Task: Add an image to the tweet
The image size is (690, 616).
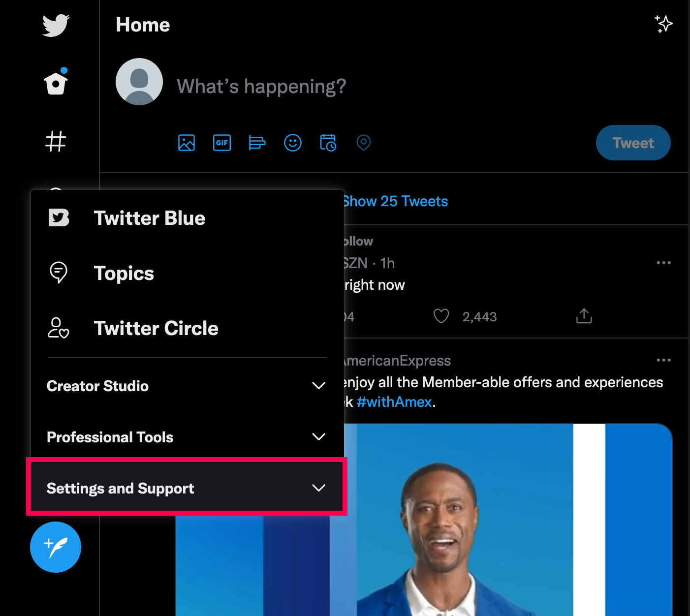Action: click(x=187, y=143)
